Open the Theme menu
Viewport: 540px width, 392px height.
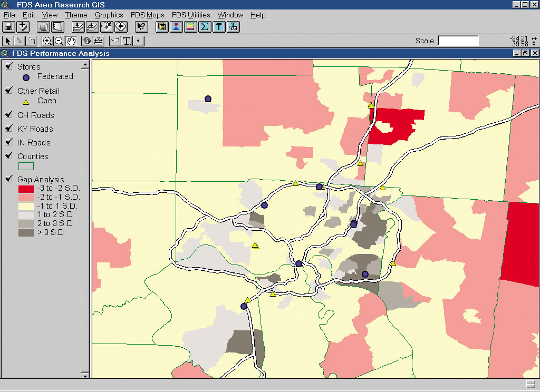[x=76, y=15]
